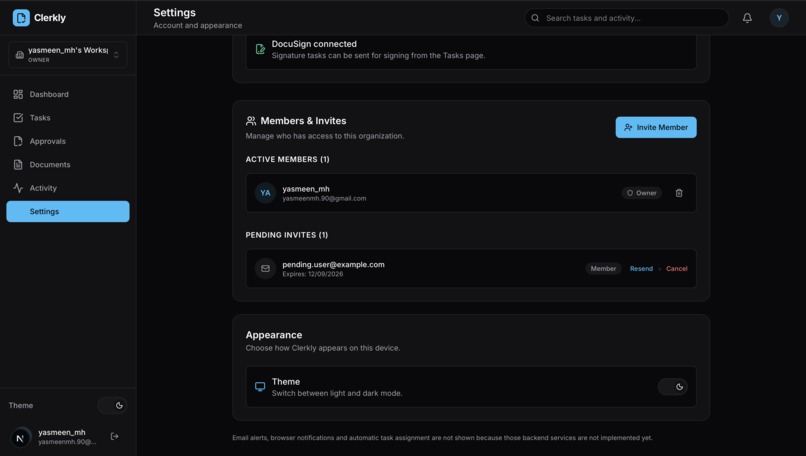The height and width of the screenshot is (456, 806).
Task: Open the Dashboard page
Action: click(68, 94)
